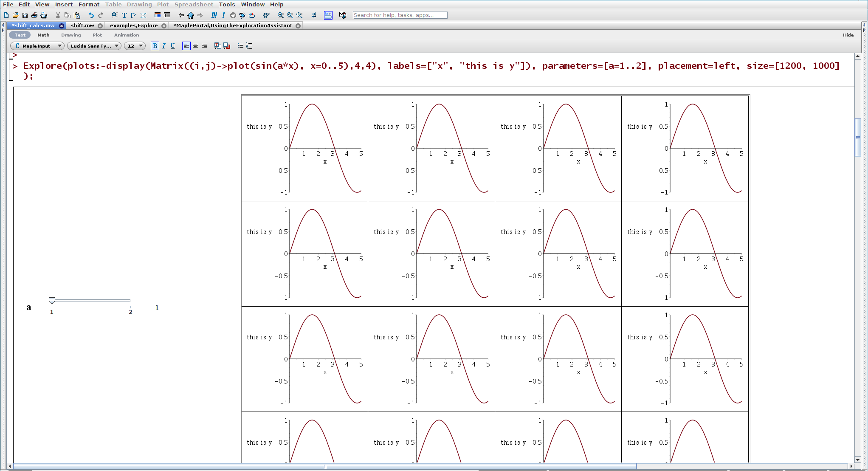Click the Print icon in the toolbar
Image resolution: width=868 pixels, height=471 pixels.
[34, 15]
